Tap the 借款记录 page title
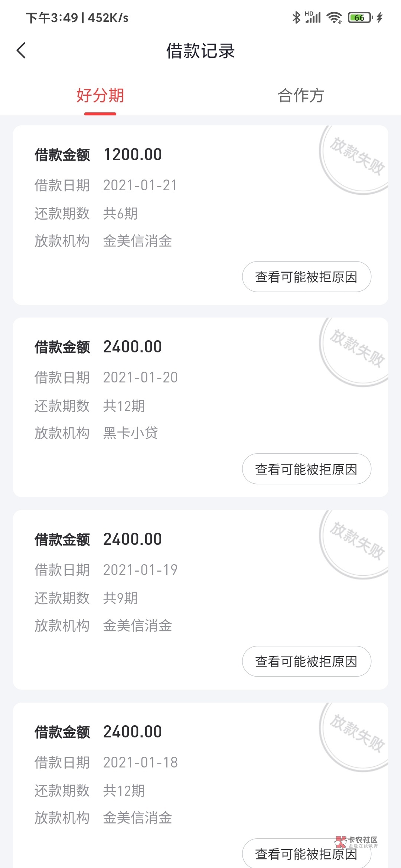Screen dimensions: 401x868 200,51
